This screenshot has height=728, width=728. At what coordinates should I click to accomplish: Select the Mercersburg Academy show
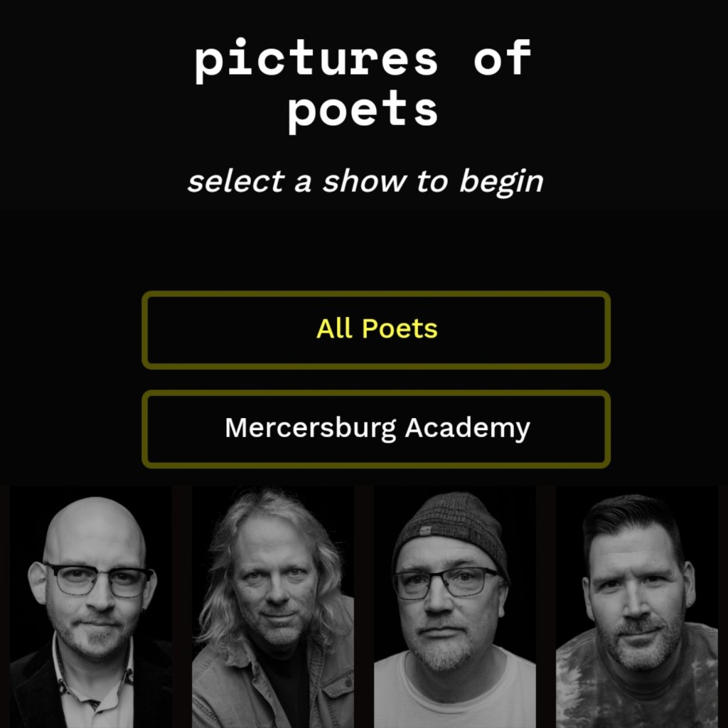pos(376,429)
